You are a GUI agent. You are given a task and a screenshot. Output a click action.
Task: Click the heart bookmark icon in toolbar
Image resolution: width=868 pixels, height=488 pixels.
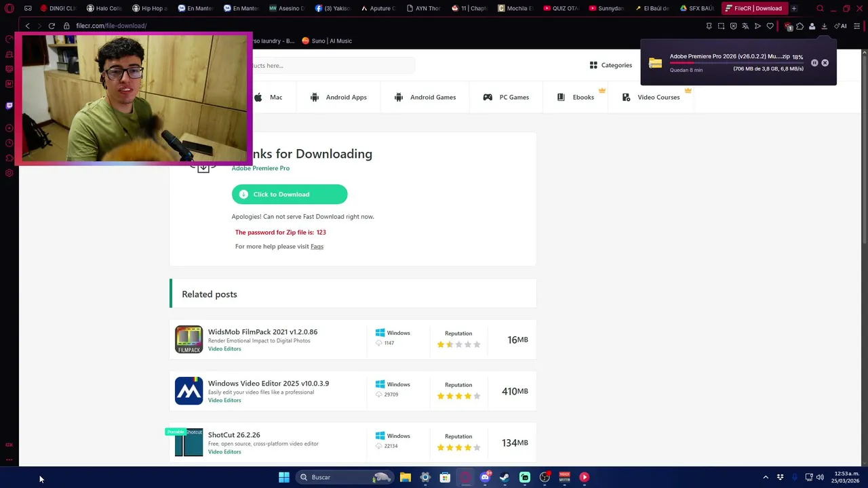coord(770,26)
